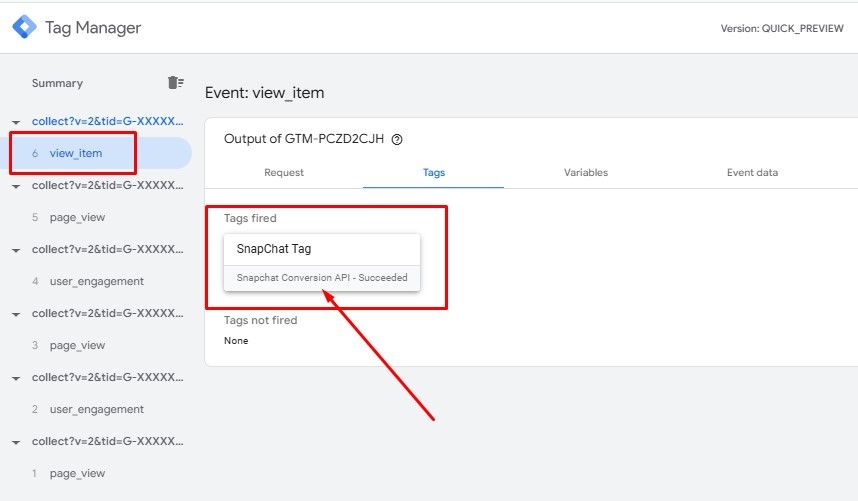Select event 4 user_engagement
The height and width of the screenshot is (501, 858).
(x=96, y=281)
